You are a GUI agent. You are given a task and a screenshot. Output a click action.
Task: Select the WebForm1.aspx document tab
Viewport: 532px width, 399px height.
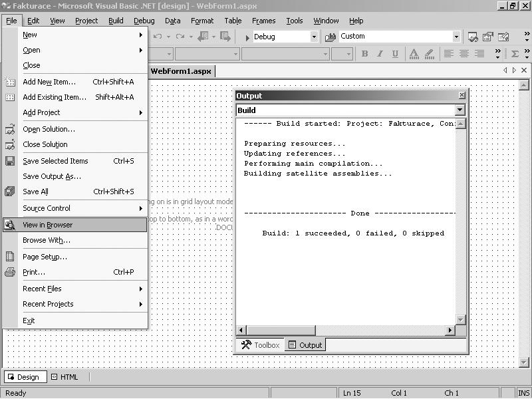181,71
